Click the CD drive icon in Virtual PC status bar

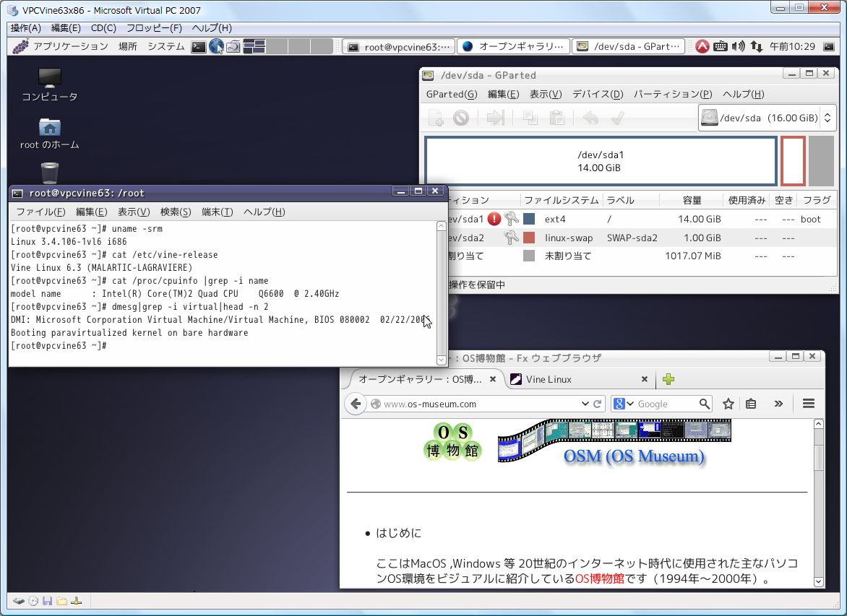click(x=33, y=601)
